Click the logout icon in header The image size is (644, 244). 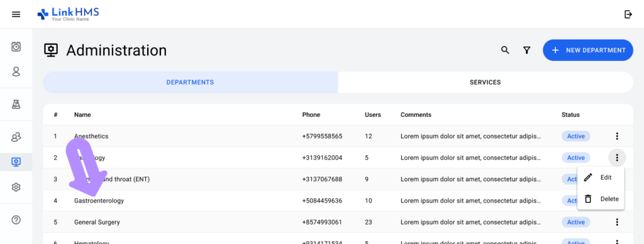pyautogui.click(x=628, y=14)
